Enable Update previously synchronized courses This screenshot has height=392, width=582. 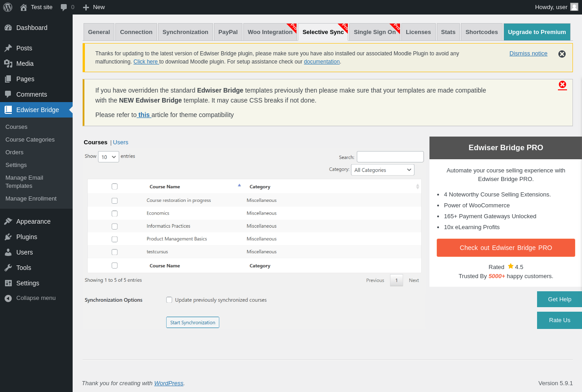tap(169, 300)
